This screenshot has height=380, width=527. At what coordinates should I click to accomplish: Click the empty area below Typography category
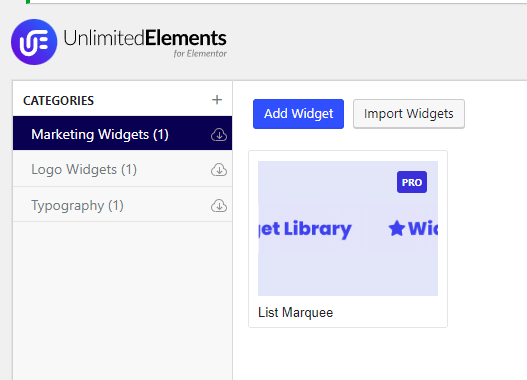122,299
